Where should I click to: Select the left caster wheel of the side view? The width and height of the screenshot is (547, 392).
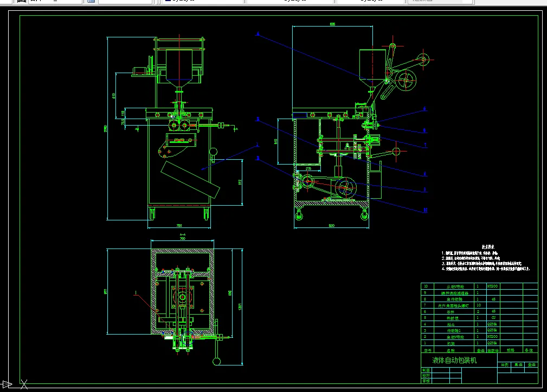[299, 215]
